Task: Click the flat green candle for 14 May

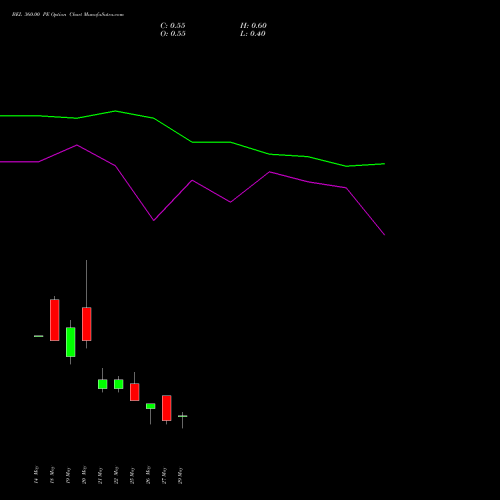Action: click(x=39, y=336)
